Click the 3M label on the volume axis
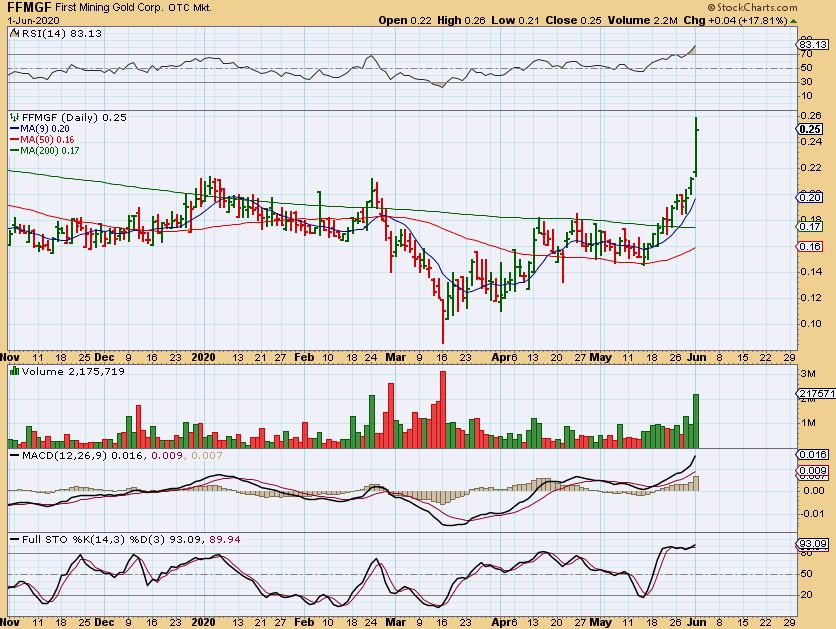Image resolution: width=836 pixels, height=629 pixels. (x=808, y=373)
